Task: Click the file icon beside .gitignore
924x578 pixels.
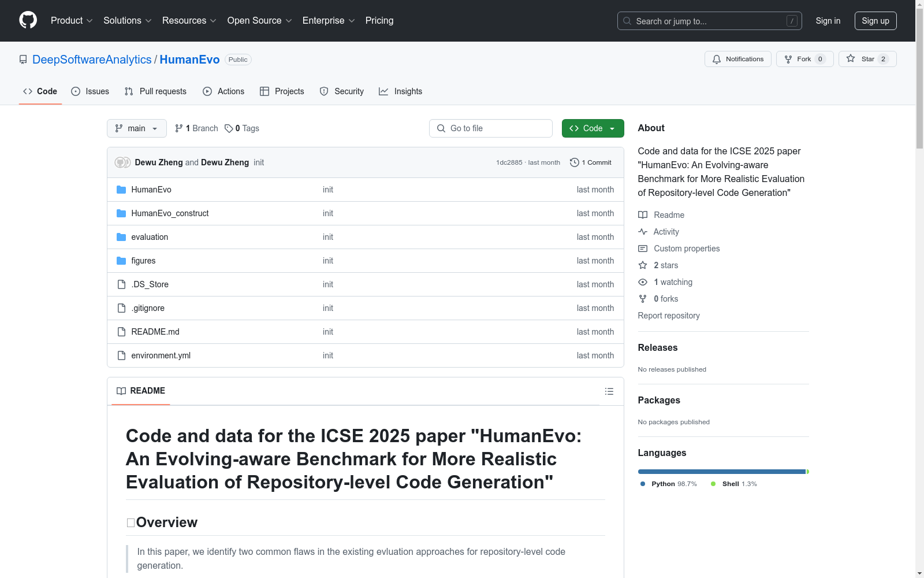Action: coord(121,308)
